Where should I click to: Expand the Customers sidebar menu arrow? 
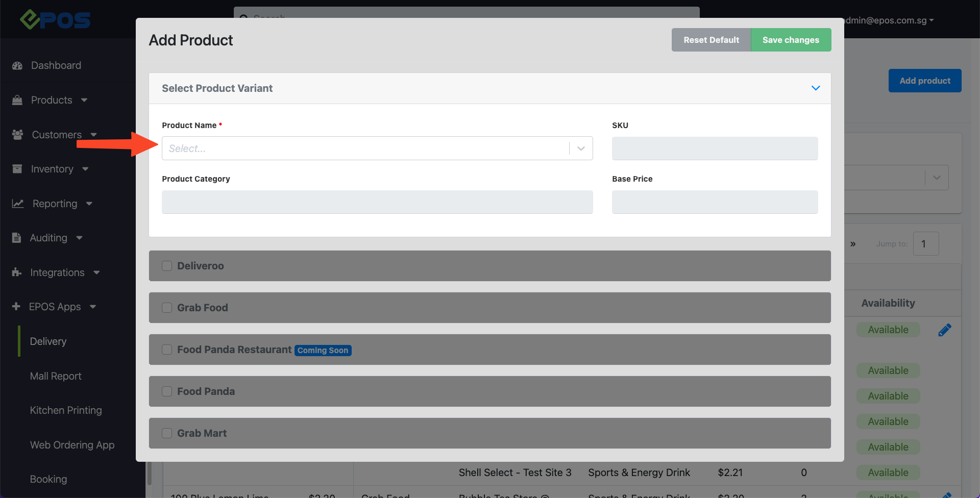tap(93, 135)
